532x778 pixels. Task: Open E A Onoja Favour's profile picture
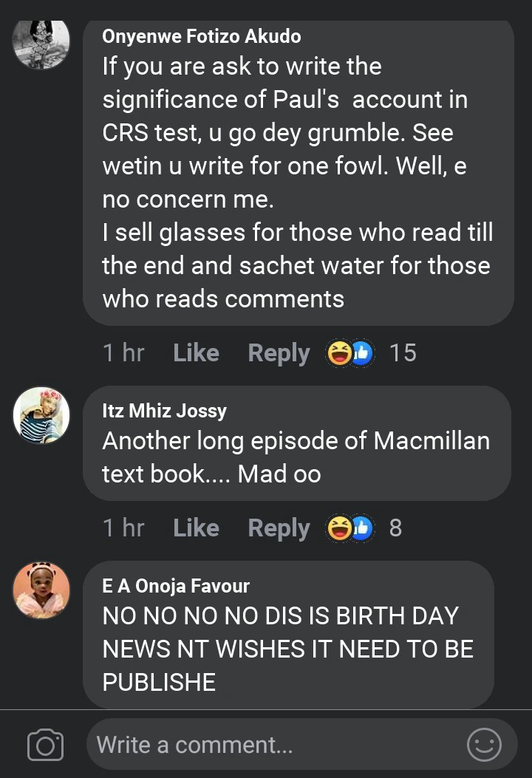[x=41, y=590]
